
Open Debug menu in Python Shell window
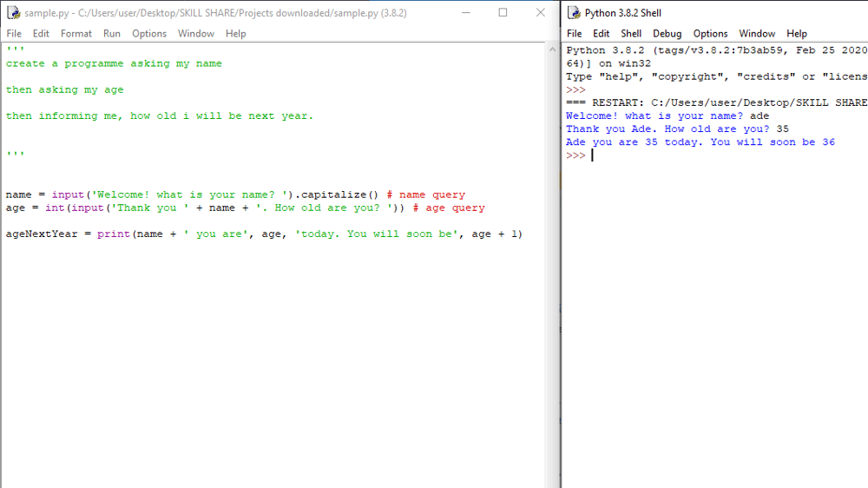point(667,34)
